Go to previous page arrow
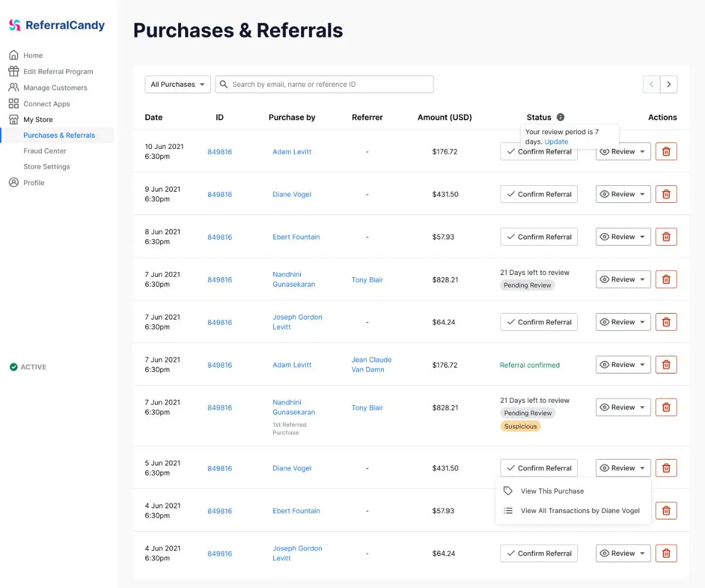This screenshot has height=588, width=705. coord(651,84)
